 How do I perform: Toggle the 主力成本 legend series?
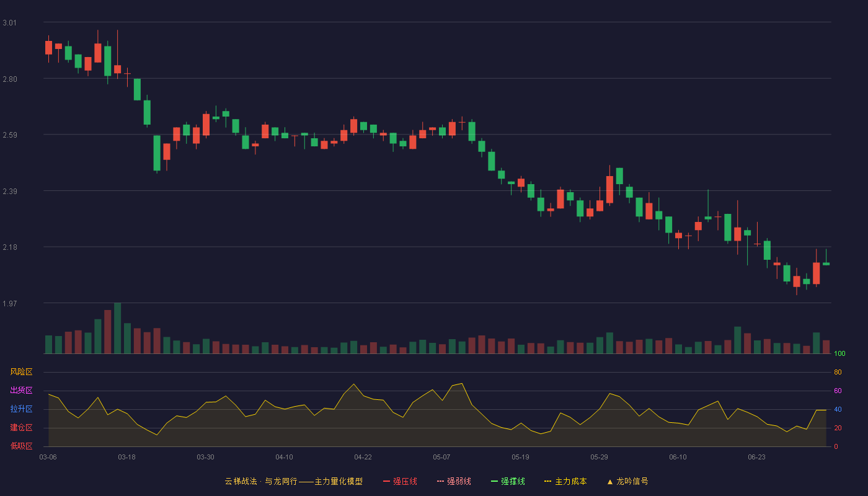point(565,481)
